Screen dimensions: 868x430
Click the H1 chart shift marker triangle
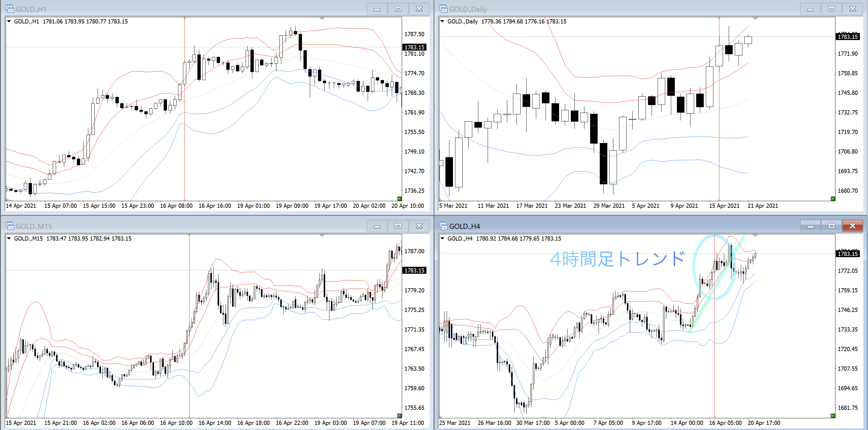(x=322, y=19)
